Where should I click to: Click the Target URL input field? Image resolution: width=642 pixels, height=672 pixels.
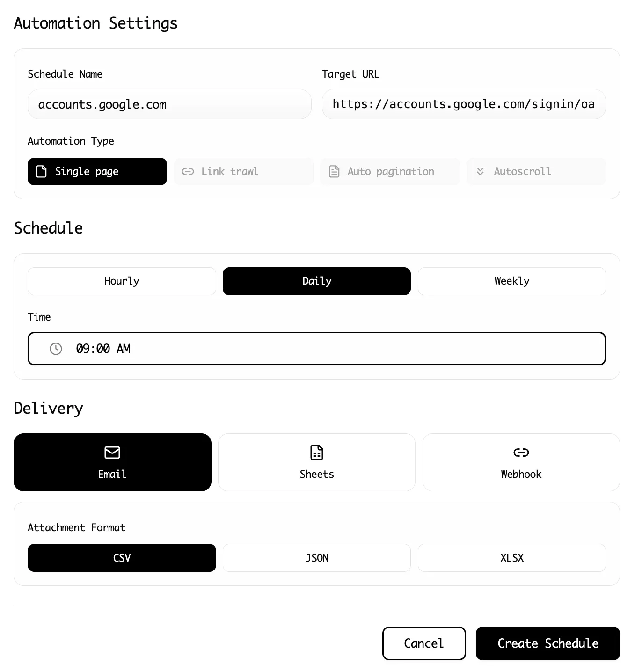point(464,104)
